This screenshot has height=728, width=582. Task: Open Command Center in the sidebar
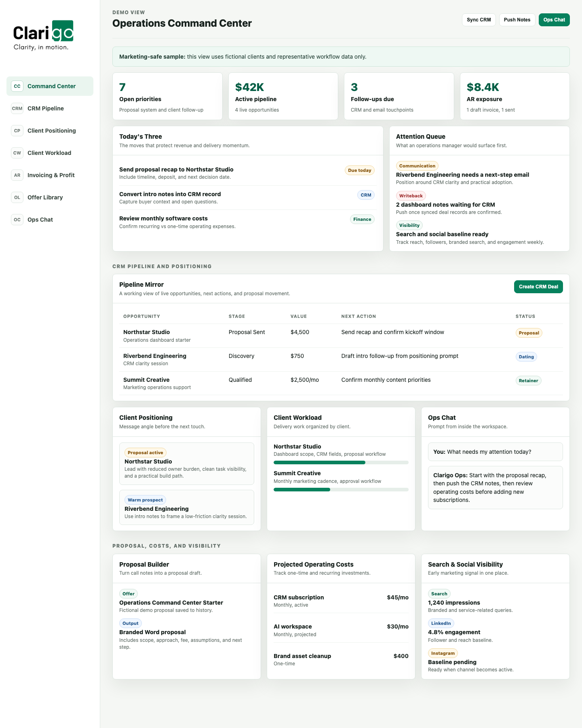coord(50,86)
